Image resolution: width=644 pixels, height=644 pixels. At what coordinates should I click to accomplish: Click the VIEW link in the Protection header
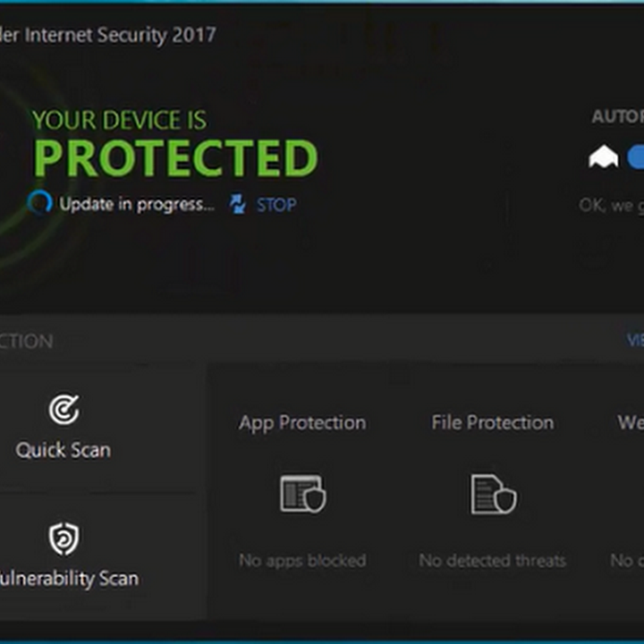[634, 340]
